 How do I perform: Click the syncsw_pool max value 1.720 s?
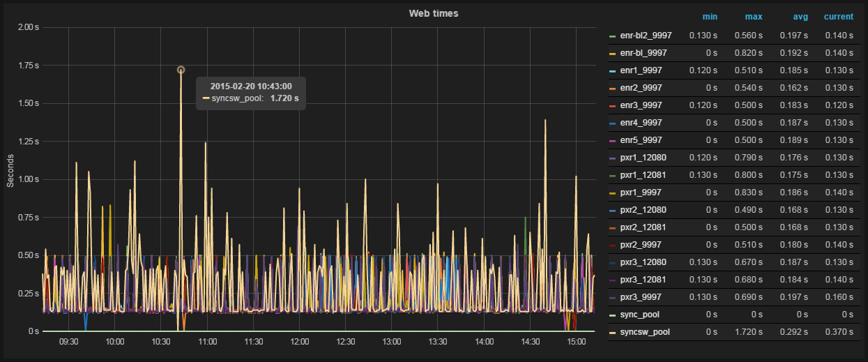pos(748,331)
